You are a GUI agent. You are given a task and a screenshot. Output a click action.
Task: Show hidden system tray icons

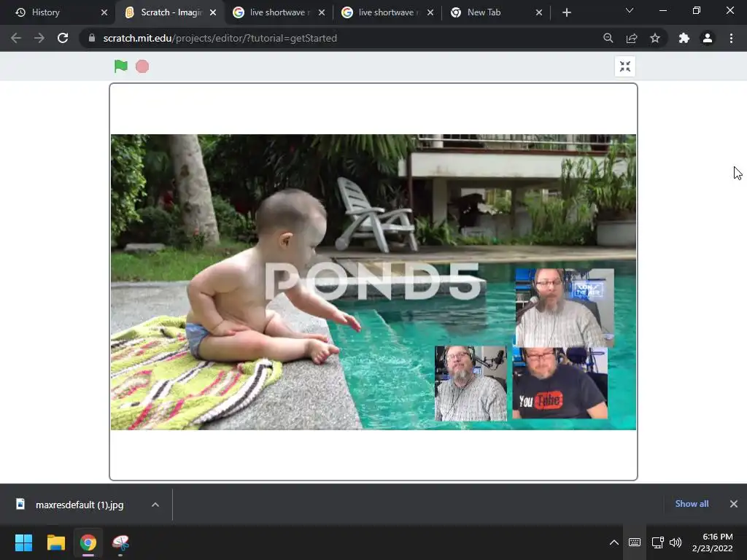tap(614, 542)
